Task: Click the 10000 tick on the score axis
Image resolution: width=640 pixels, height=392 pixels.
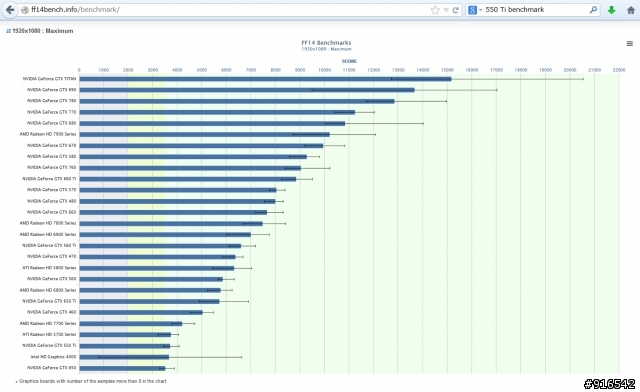Action: click(x=324, y=70)
